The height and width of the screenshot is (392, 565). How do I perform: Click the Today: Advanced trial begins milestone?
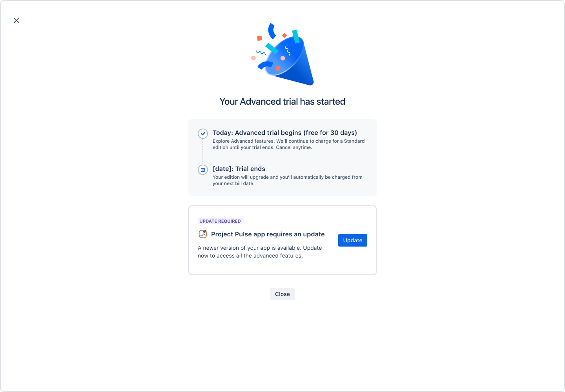click(285, 132)
